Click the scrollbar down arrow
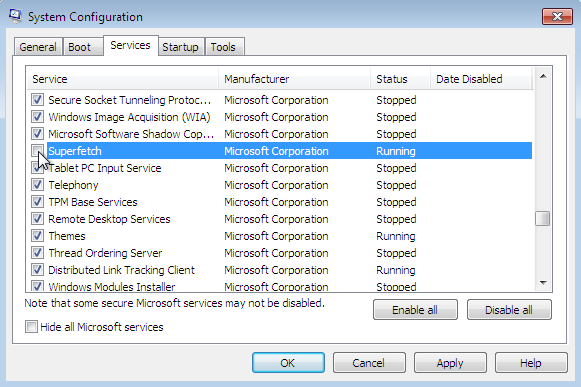The height and width of the screenshot is (387, 581). coord(543,283)
